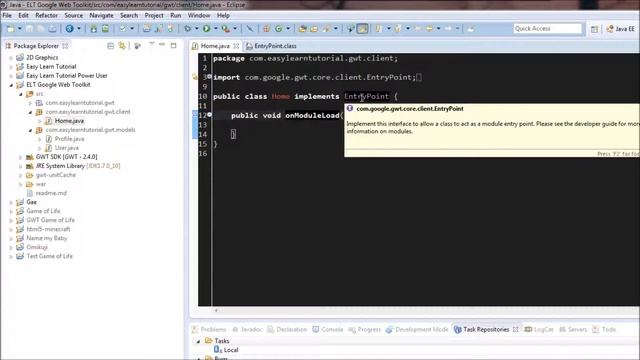Viewport: 640px width, 360px height.
Task: Open the Problems tab in bottom panel
Action: (x=213, y=329)
